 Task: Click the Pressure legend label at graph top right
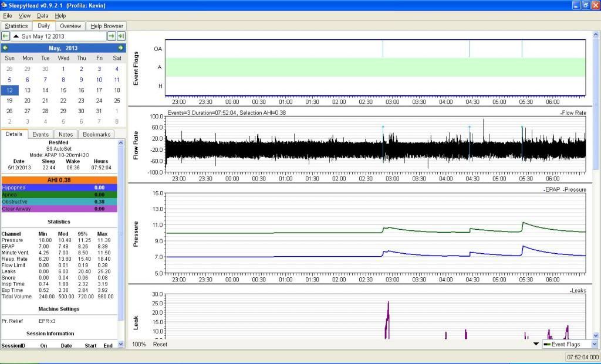[575, 189]
